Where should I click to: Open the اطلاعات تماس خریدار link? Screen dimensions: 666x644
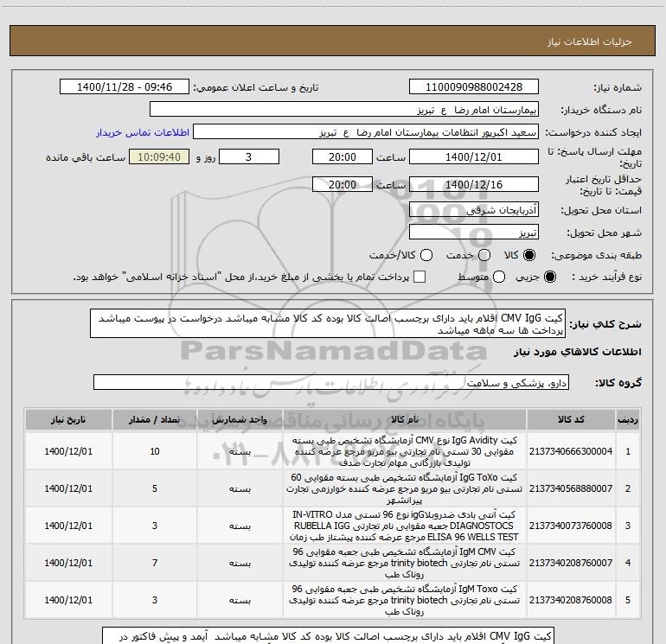tap(143, 132)
